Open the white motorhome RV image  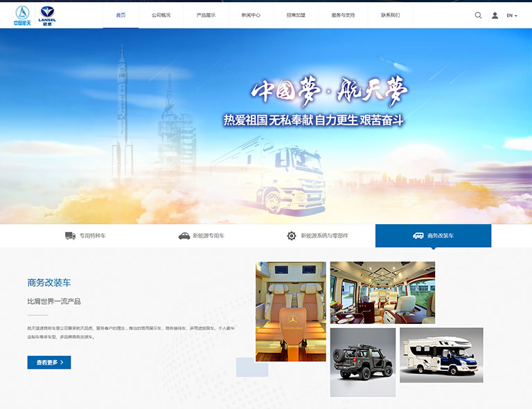pos(441,356)
